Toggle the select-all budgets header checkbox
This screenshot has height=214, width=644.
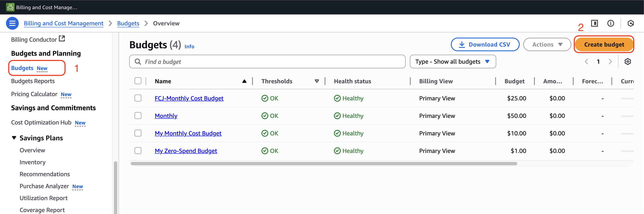pyautogui.click(x=138, y=81)
